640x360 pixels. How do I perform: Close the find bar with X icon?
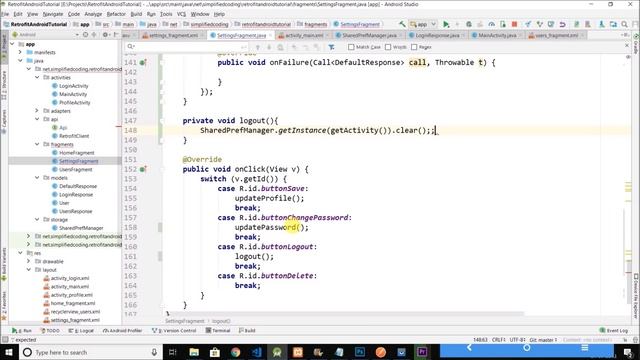[x=627, y=46]
